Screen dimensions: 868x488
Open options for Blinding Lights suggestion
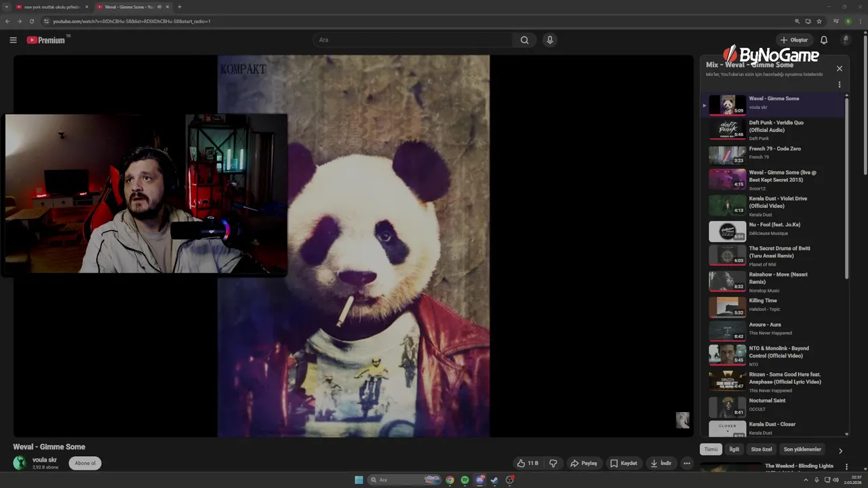pyautogui.click(x=846, y=467)
